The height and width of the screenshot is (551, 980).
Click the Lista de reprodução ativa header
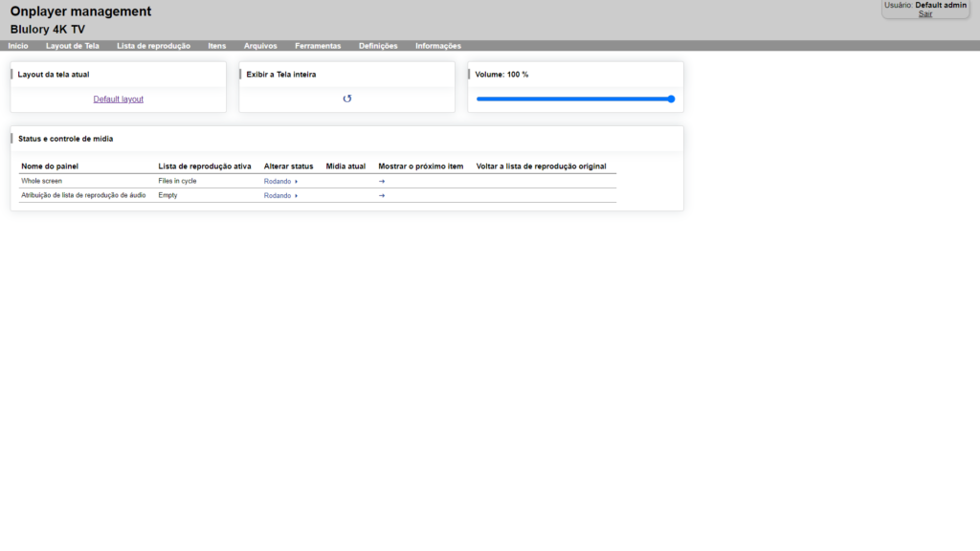205,166
